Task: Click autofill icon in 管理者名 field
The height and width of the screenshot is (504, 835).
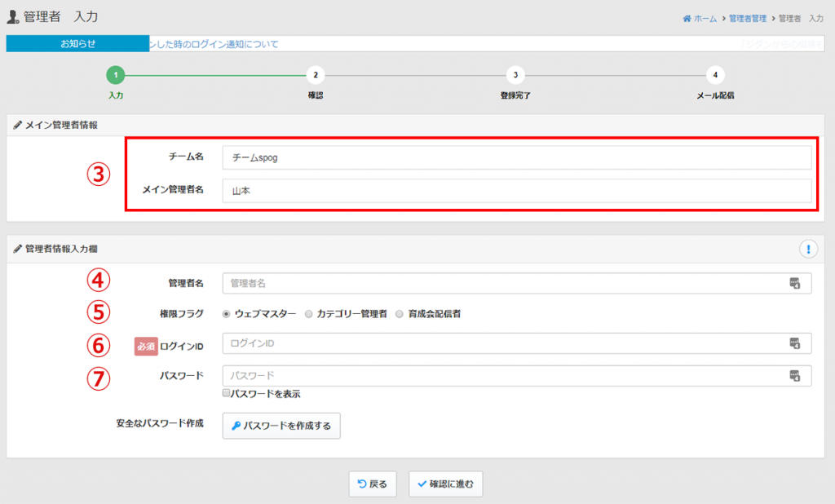Action: (794, 283)
